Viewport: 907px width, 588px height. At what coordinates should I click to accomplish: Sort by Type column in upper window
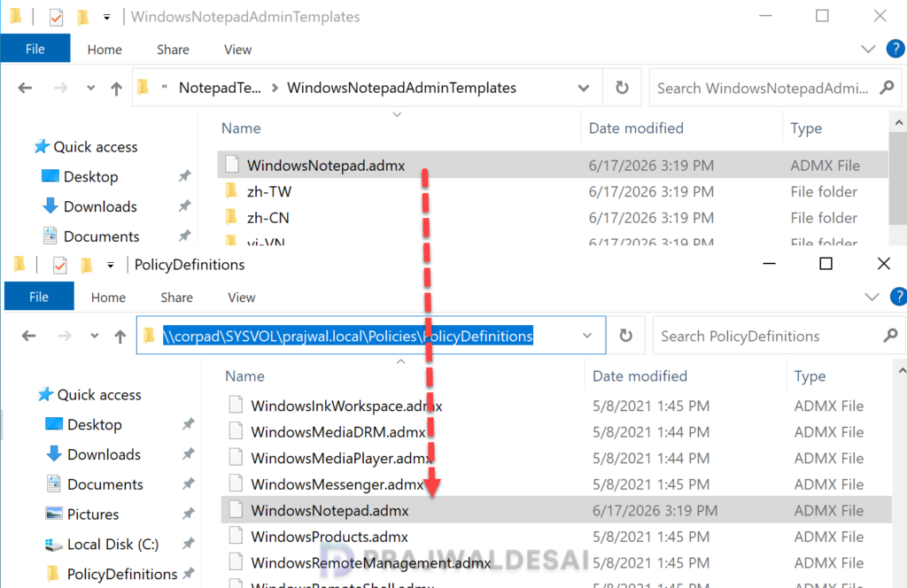point(806,128)
